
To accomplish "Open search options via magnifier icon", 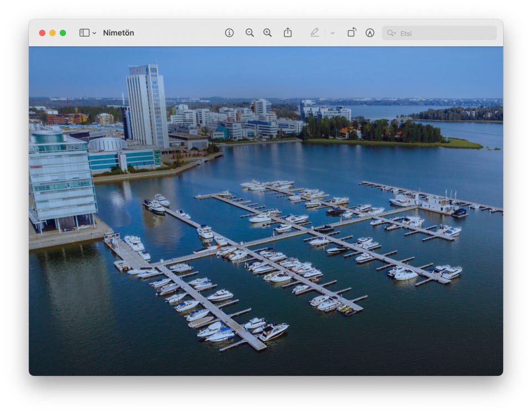I will click(x=392, y=33).
